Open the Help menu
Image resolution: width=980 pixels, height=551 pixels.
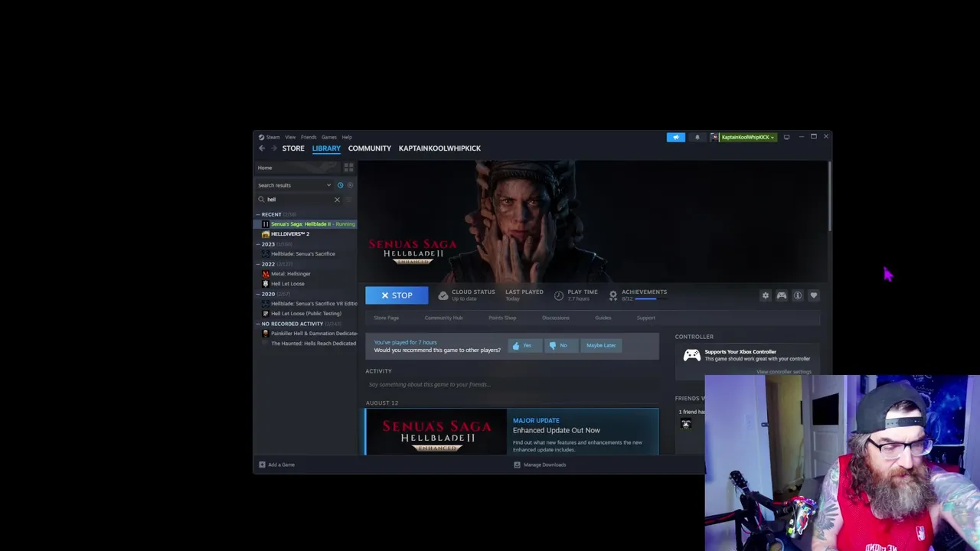tap(347, 137)
